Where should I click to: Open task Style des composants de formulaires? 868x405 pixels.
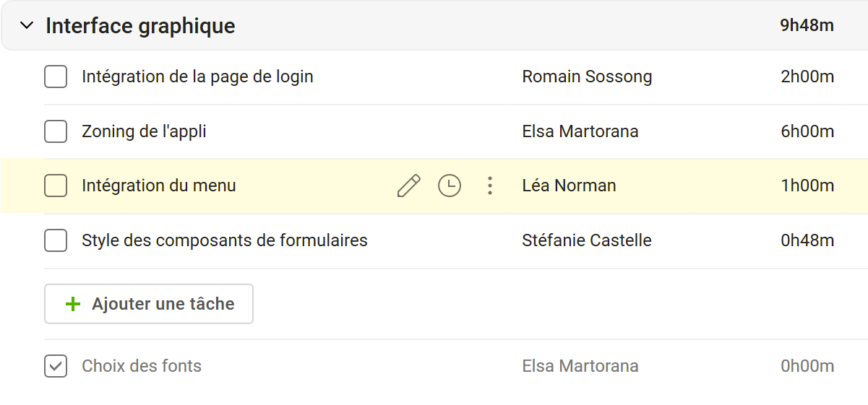[225, 240]
